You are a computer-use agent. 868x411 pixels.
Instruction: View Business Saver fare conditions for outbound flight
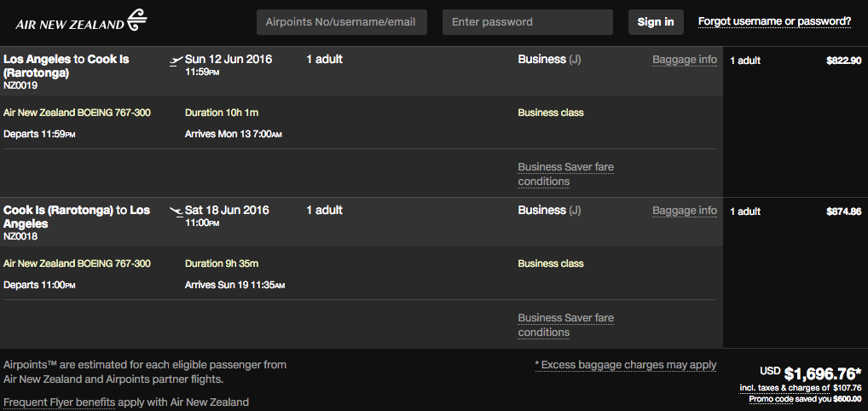click(x=565, y=174)
